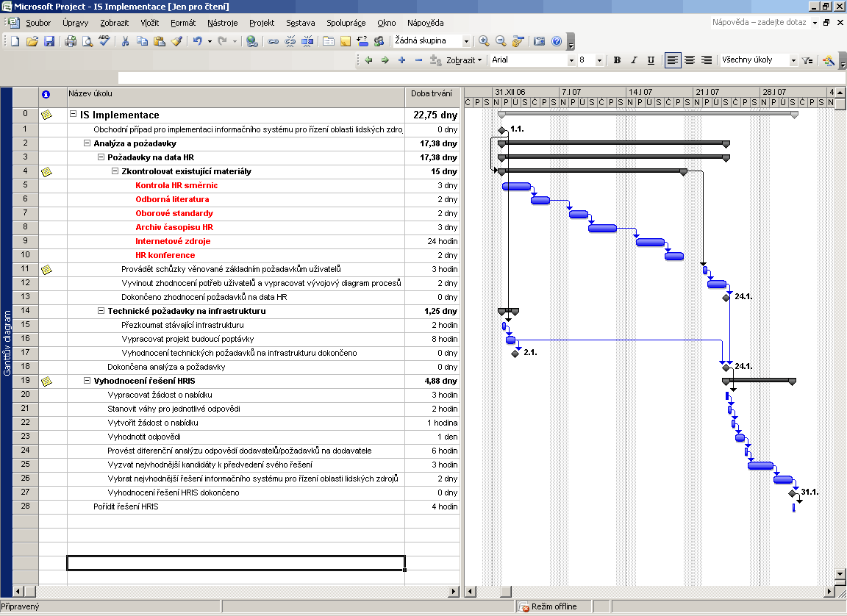Image resolution: width=847 pixels, height=616 pixels.
Task: Click the Paste clipboard icon
Action: [x=160, y=41]
